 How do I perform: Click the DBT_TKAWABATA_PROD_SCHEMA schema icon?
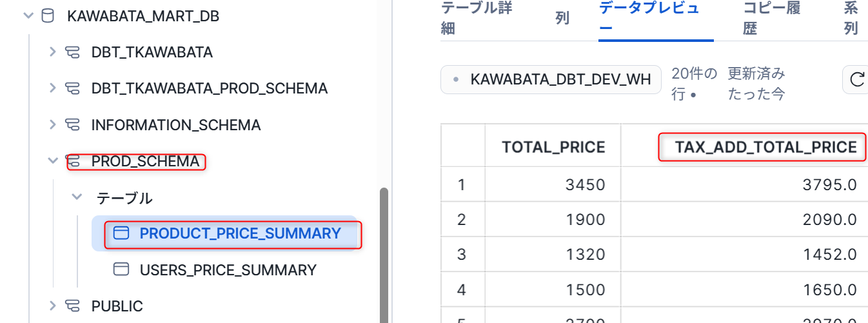72,88
